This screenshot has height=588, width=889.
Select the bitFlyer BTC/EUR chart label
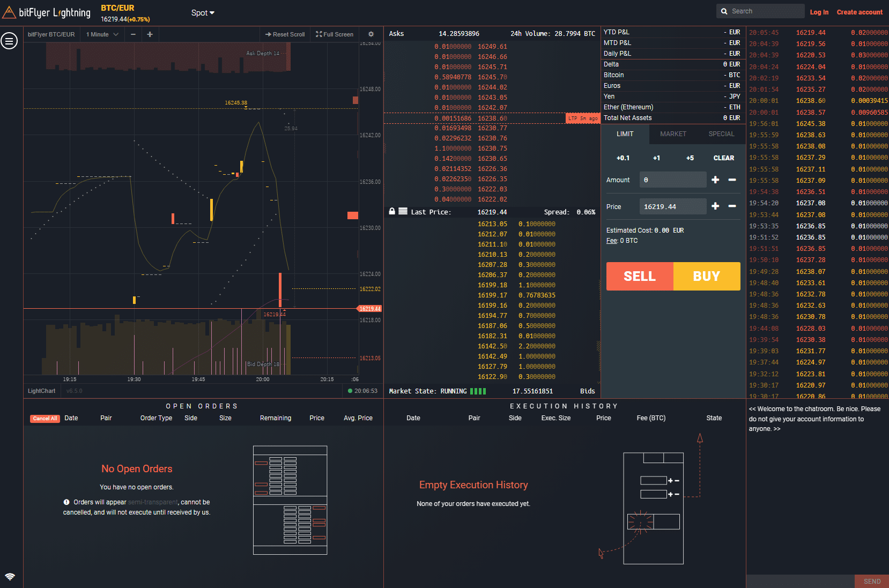click(51, 34)
